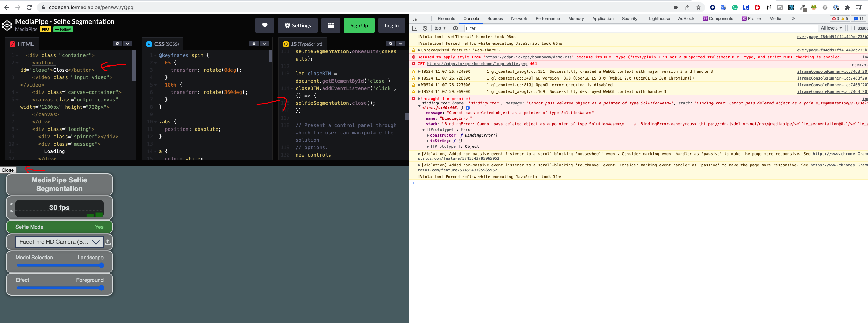Reload the page with the refresh icon
868x323 pixels.
coord(29,7)
